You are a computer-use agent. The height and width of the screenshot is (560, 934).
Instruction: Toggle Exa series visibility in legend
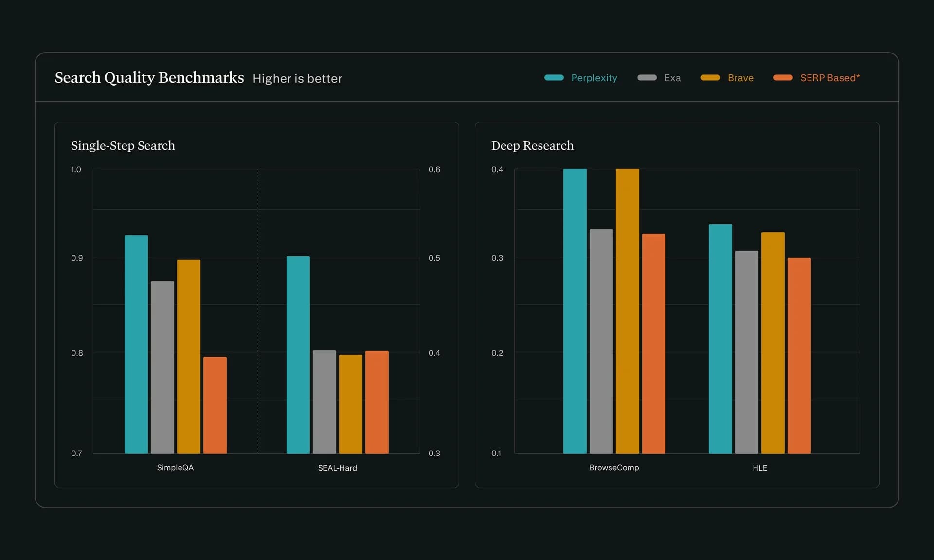(672, 78)
